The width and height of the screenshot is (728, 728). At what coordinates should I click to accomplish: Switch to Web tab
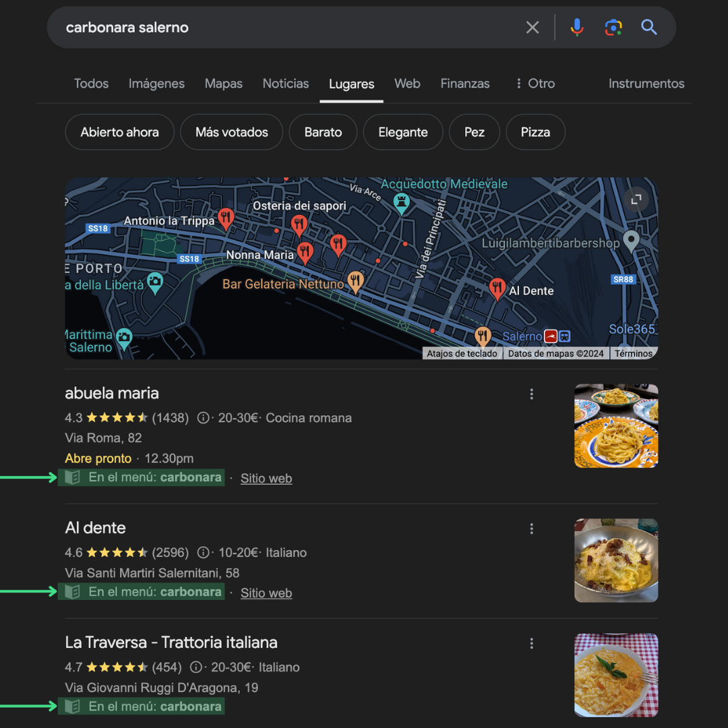click(x=407, y=84)
